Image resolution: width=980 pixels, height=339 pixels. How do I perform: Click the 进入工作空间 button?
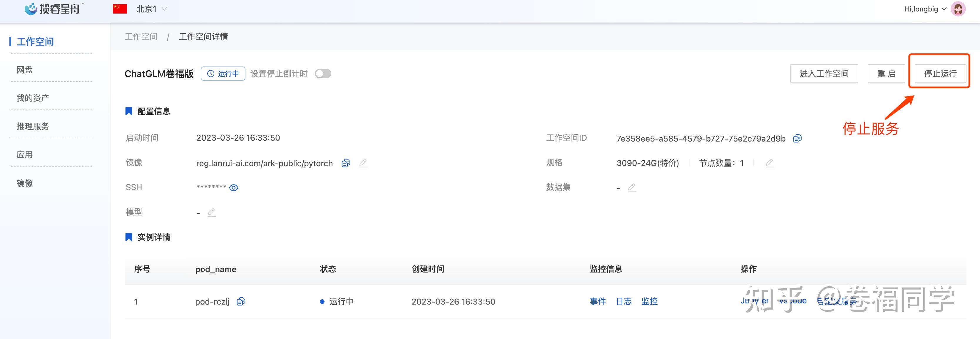824,74
